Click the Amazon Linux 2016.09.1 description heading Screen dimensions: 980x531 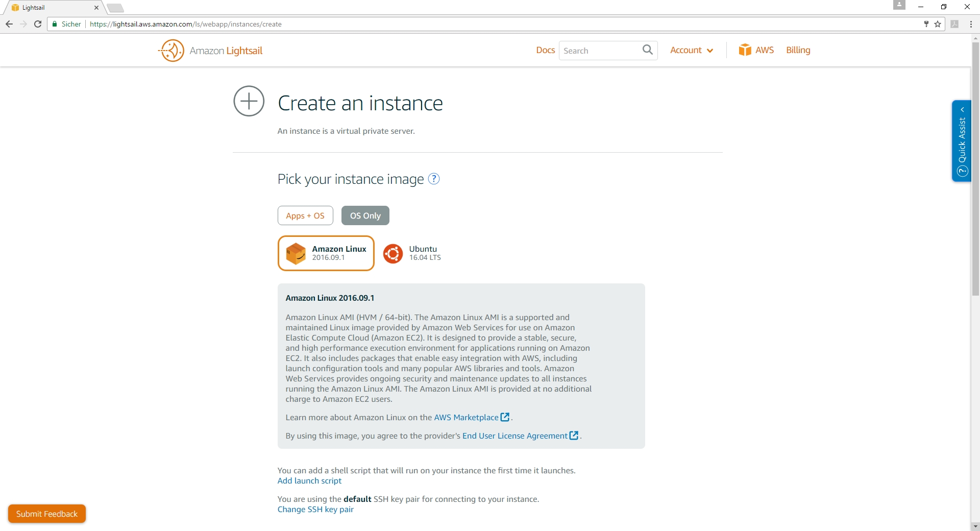pyautogui.click(x=330, y=298)
